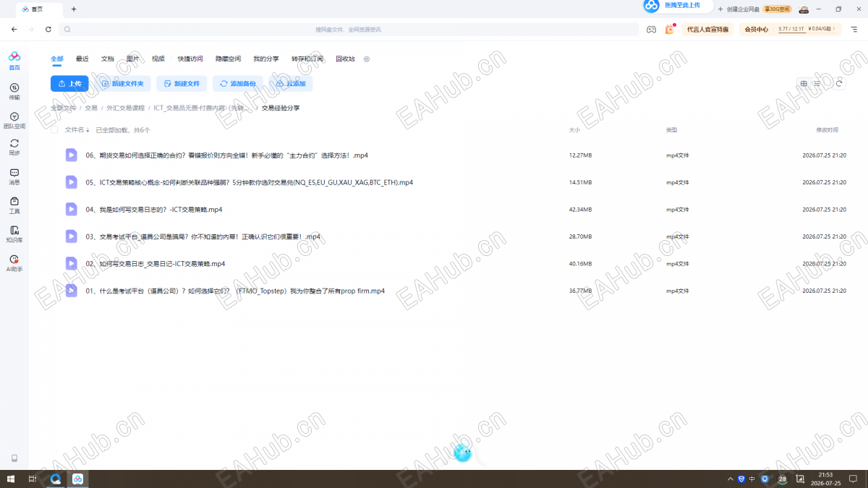Open the hamburger menu at top right
Screen dimensions: 868x488
pos(854,29)
